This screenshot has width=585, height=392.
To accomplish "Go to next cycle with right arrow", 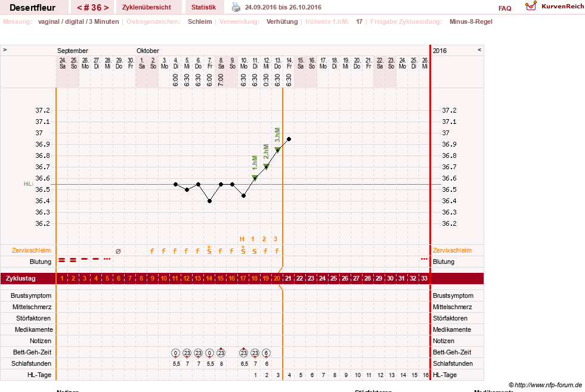I will pyautogui.click(x=106, y=8).
